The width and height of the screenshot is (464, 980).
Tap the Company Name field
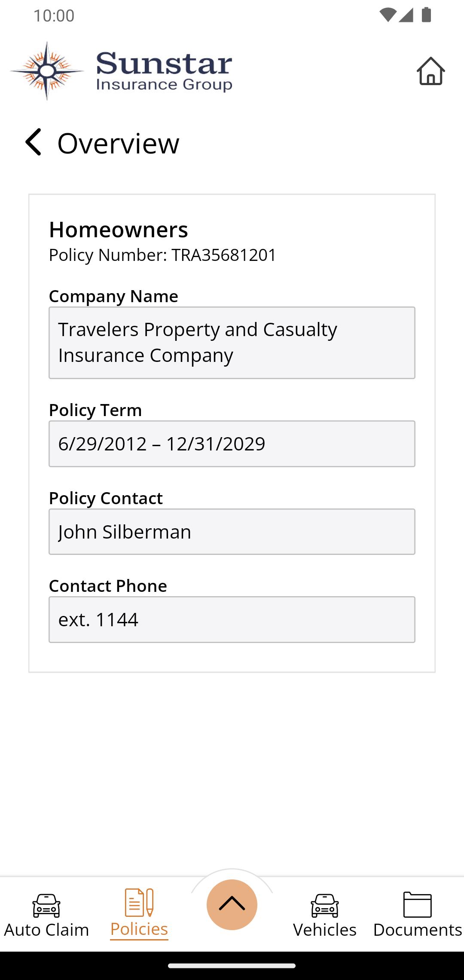[x=232, y=343]
